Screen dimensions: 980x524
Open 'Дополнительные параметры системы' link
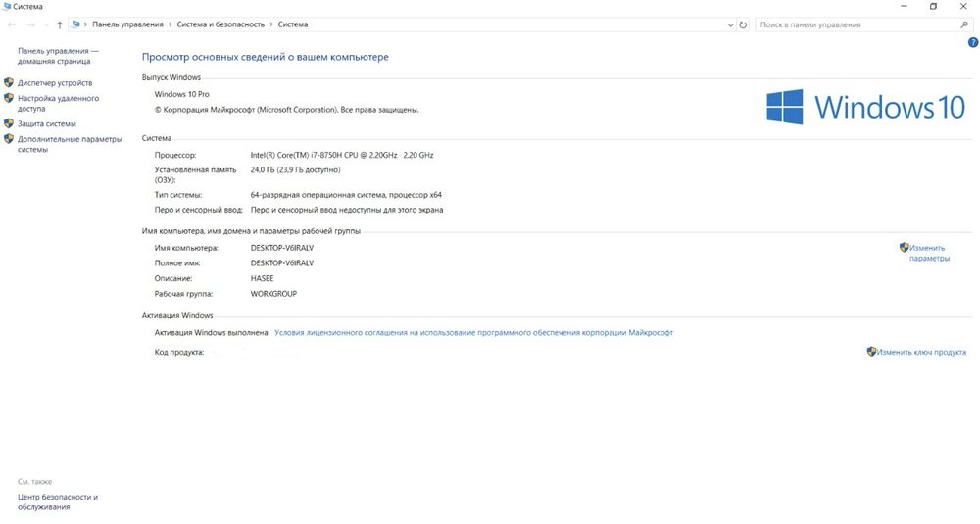coord(70,144)
